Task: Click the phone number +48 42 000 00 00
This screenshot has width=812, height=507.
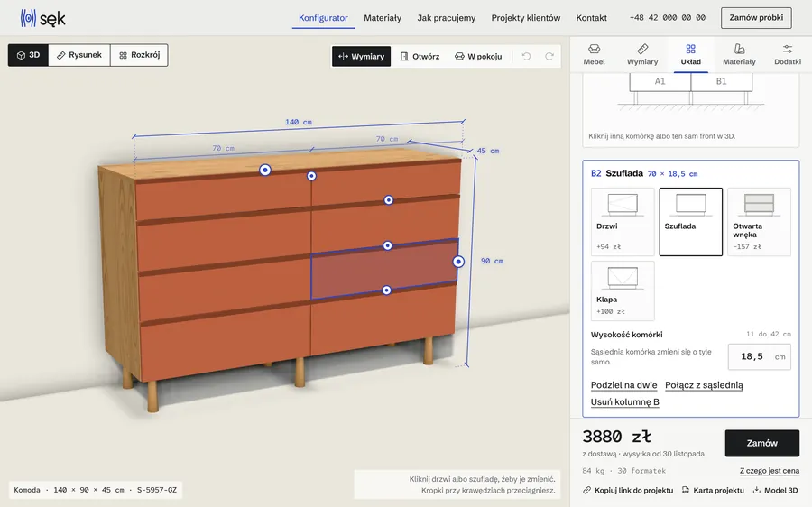Action: coord(667,18)
